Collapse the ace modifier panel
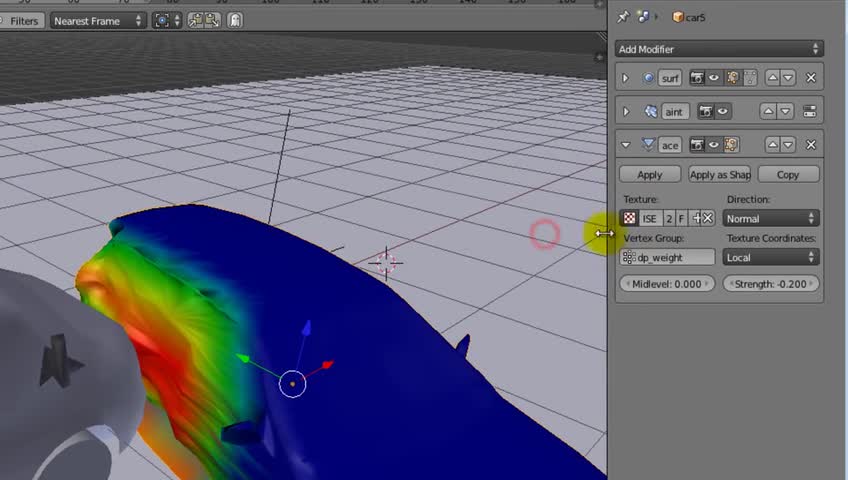Viewport: 848px width, 480px height. pyautogui.click(x=626, y=145)
